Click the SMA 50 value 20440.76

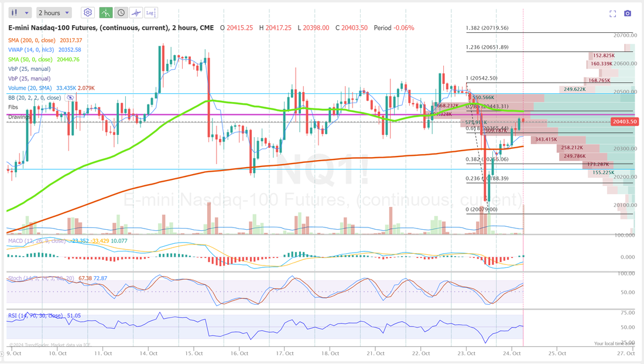pyautogui.click(x=68, y=59)
